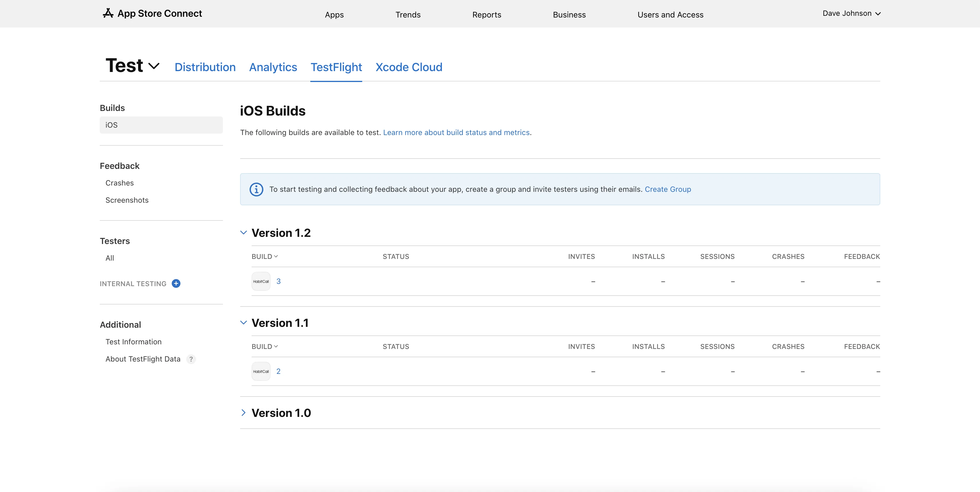
Task: Sort Version 1.1 builds by BUILD column
Action: [x=265, y=347]
